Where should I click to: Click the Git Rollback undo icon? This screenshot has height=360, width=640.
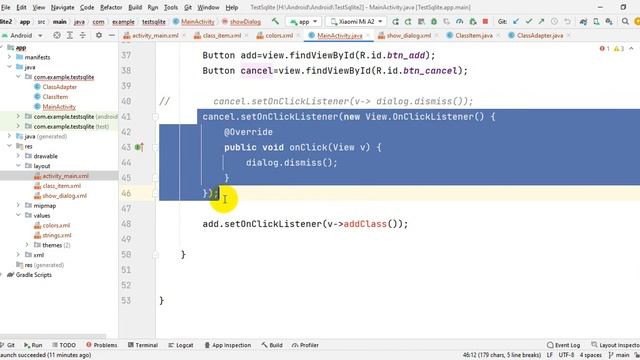coord(567,21)
